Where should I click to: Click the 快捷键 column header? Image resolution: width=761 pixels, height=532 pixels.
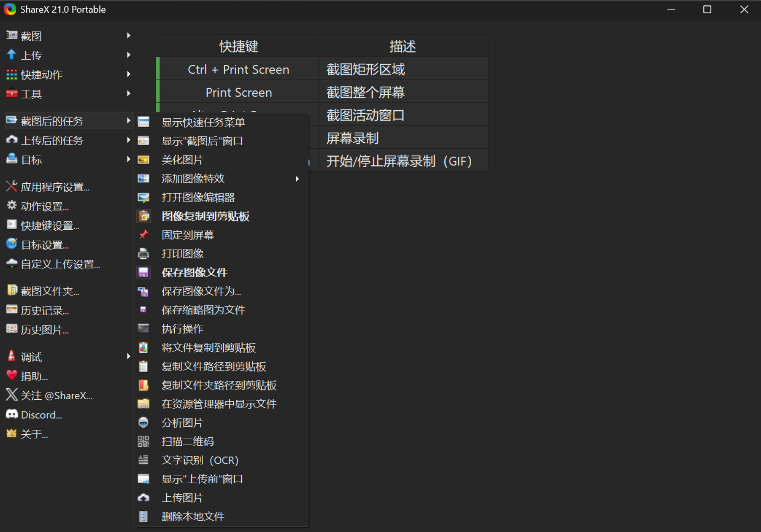(239, 46)
